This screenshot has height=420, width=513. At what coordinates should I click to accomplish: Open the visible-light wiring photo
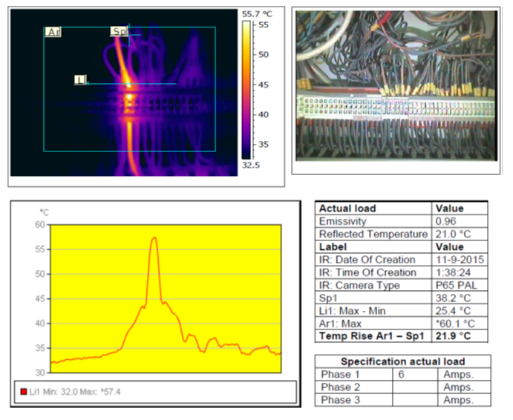click(x=396, y=86)
